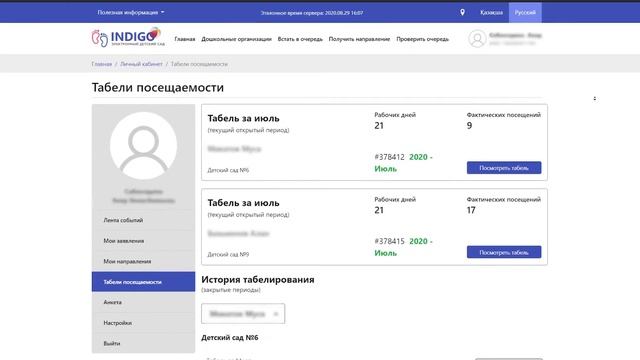Click Главная breadcrumb link

pyautogui.click(x=102, y=64)
